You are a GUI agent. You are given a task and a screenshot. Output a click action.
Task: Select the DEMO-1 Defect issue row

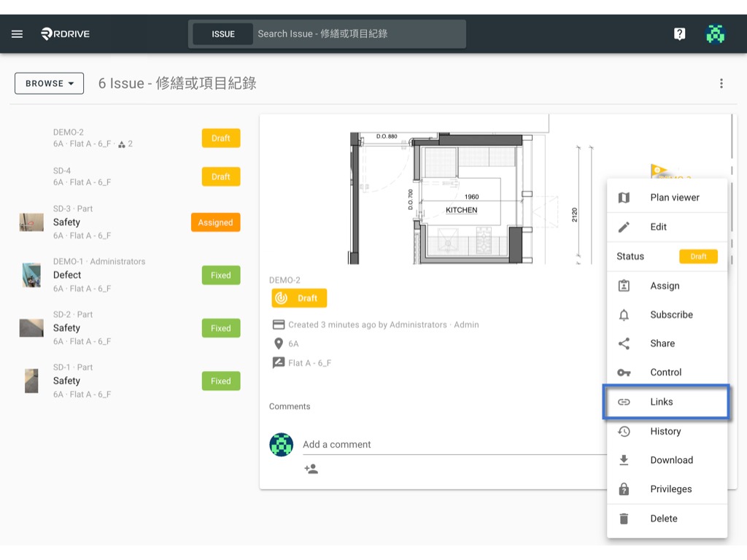point(130,275)
